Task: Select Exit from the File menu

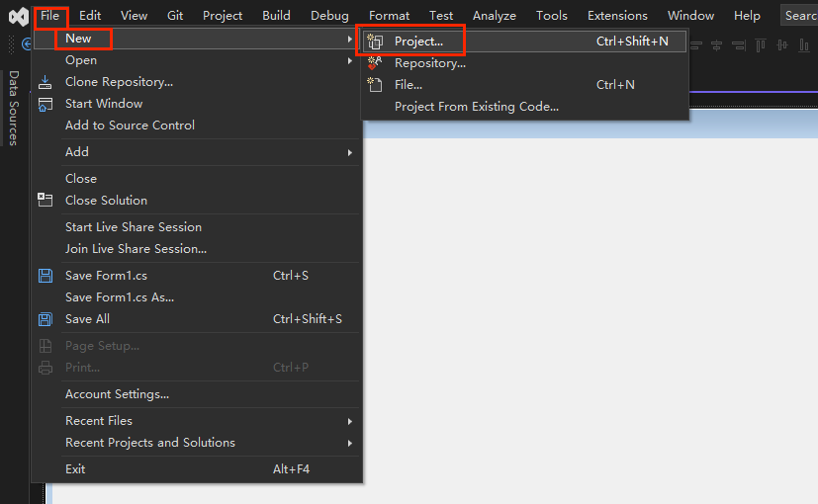Action: point(75,469)
